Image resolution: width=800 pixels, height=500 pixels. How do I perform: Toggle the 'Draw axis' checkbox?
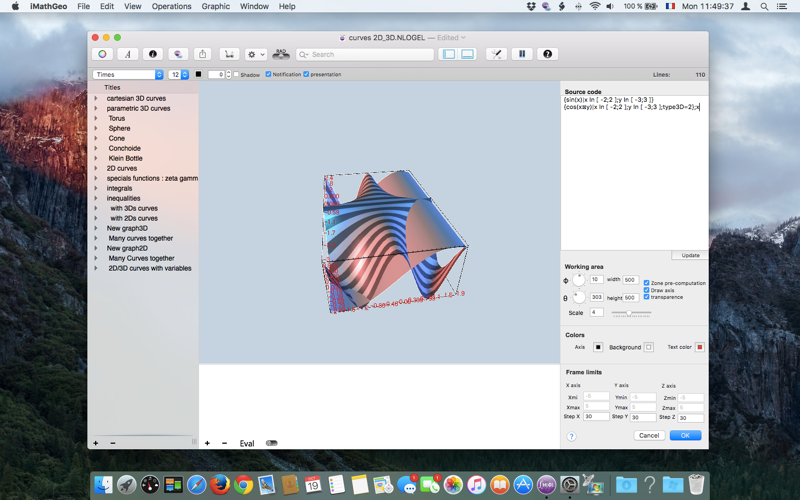click(x=646, y=290)
